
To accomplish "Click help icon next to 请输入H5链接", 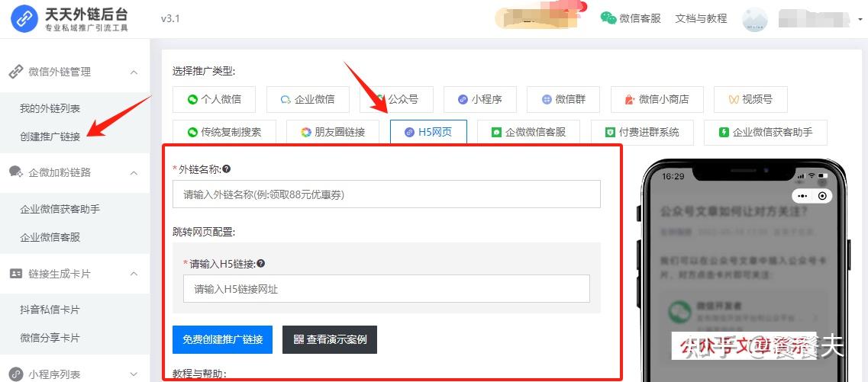I will 261,264.
